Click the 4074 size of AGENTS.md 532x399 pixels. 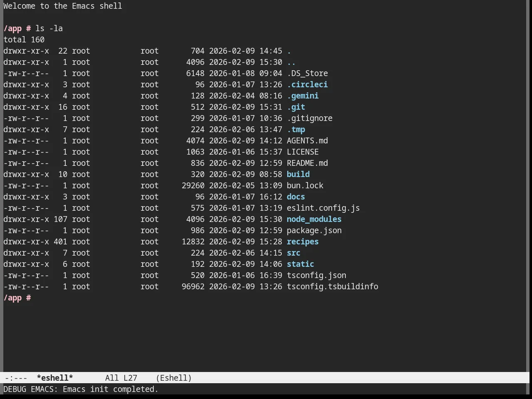pos(195,140)
